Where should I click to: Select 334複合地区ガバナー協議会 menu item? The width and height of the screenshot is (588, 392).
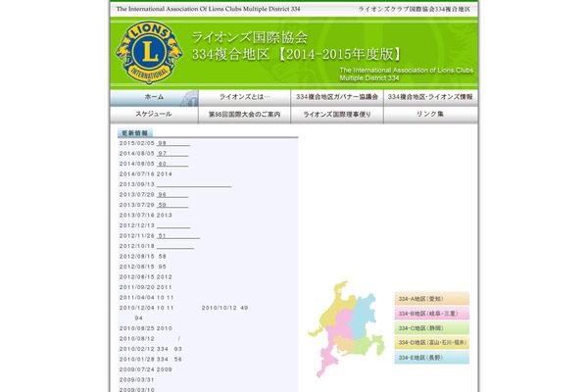[337, 98]
